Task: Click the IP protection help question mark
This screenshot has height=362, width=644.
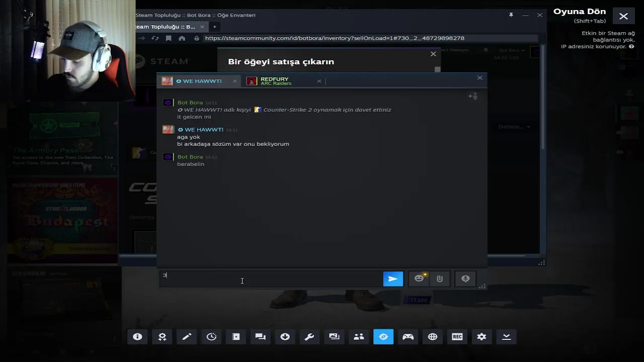Action: click(631, 46)
